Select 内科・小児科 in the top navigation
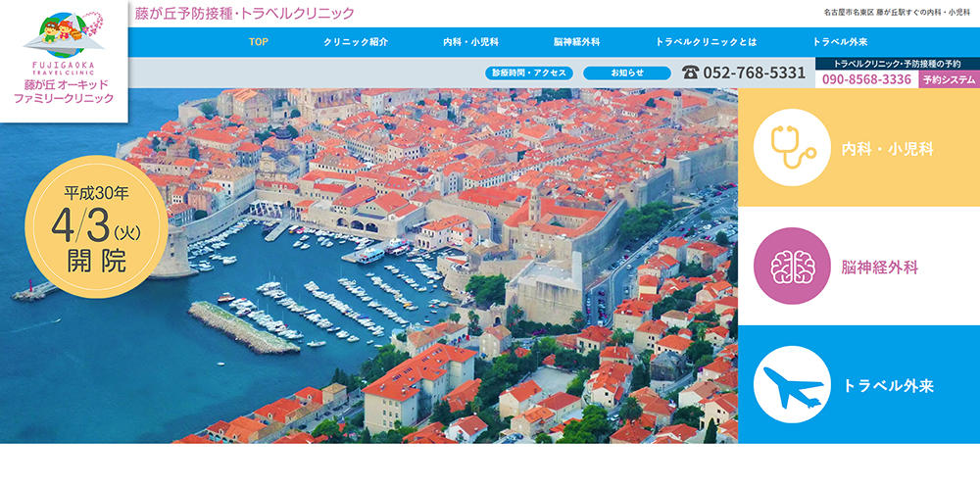Viewport: 980px width, 487px height. pyautogui.click(x=470, y=42)
